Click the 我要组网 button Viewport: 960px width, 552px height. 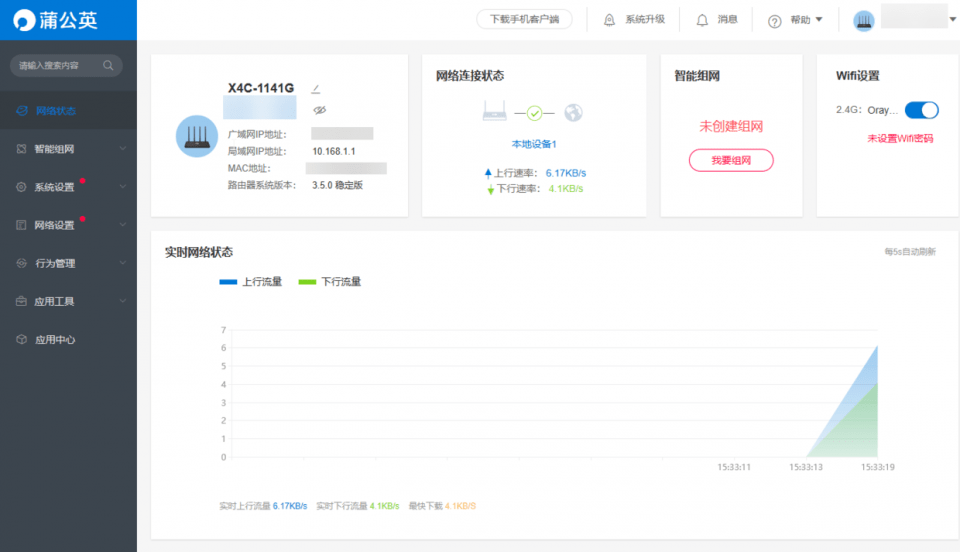coord(729,160)
